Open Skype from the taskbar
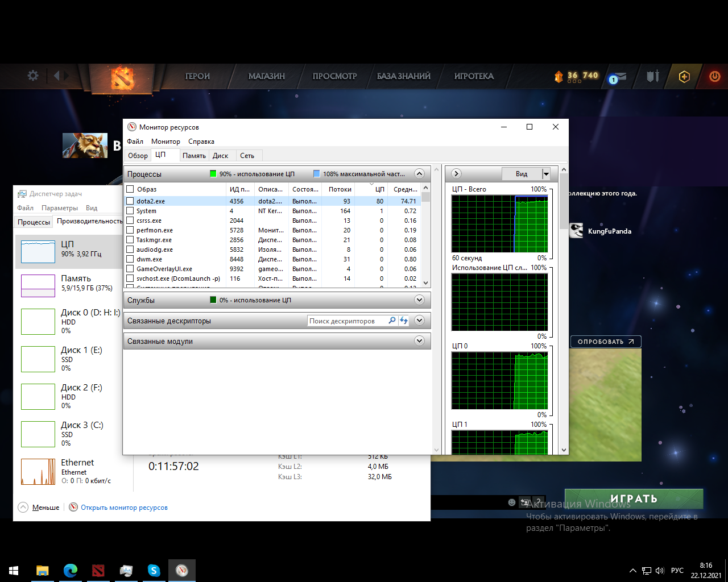Image resolution: width=728 pixels, height=582 pixels. 154,571
